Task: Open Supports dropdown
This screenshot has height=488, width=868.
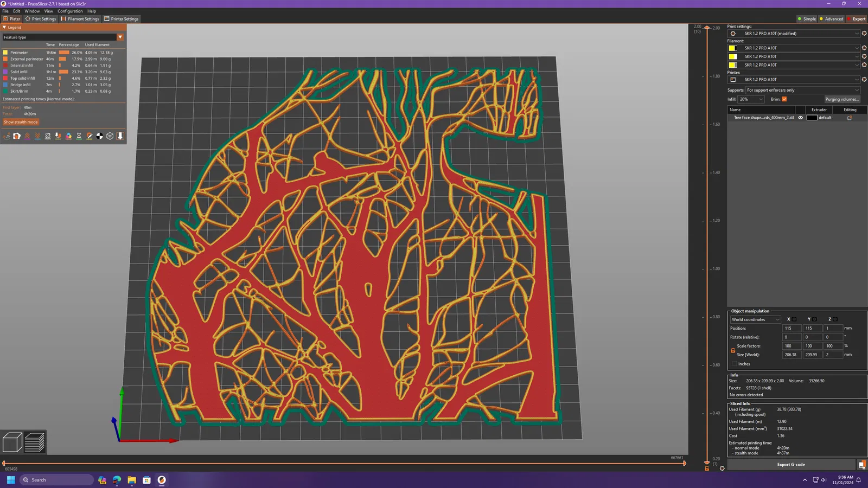Action: pyautogui.click(x=803, y=90)
